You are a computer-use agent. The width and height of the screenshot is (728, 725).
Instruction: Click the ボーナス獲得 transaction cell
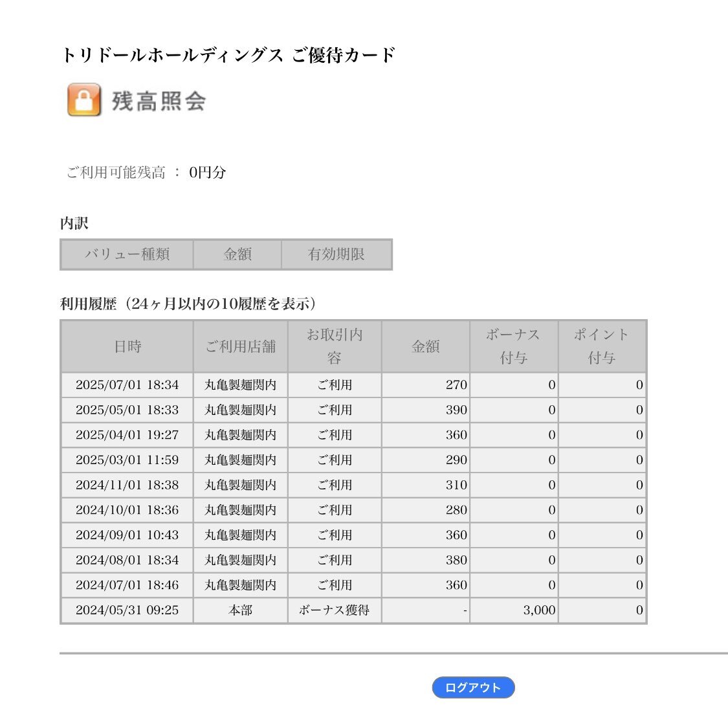tap(335, 610)
